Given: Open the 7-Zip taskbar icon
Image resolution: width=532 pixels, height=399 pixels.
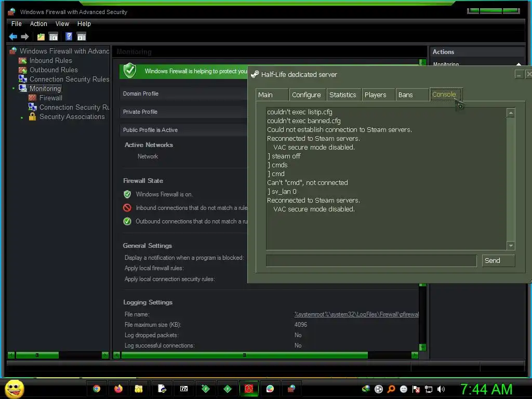Looking at the screenshot, I should tap(184, 389).
